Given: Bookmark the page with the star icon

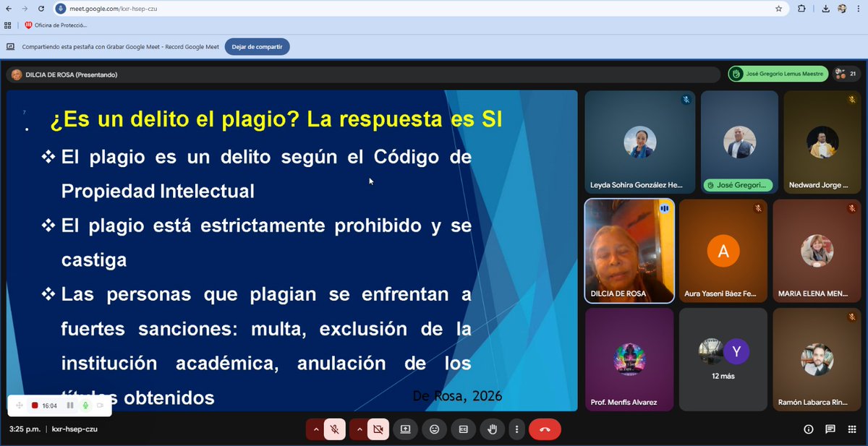Looking at the screenshot, I should pyautogui.click(x=778, y=9).
